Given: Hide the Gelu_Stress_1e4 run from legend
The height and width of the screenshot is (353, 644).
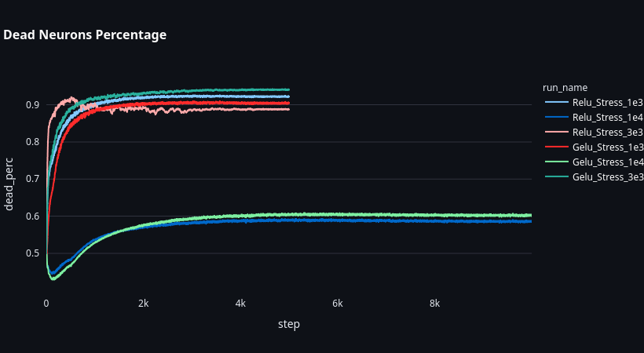Looking at the screenshot, I should tap(608, 162).
